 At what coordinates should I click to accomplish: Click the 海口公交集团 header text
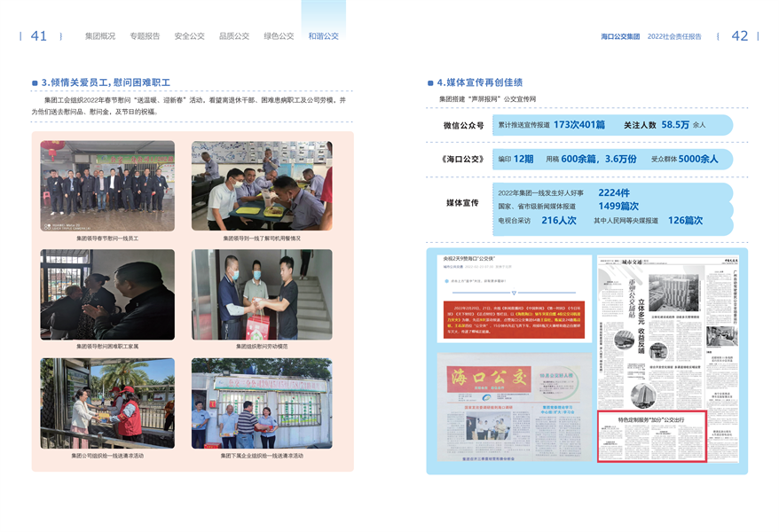click(620, 36)
